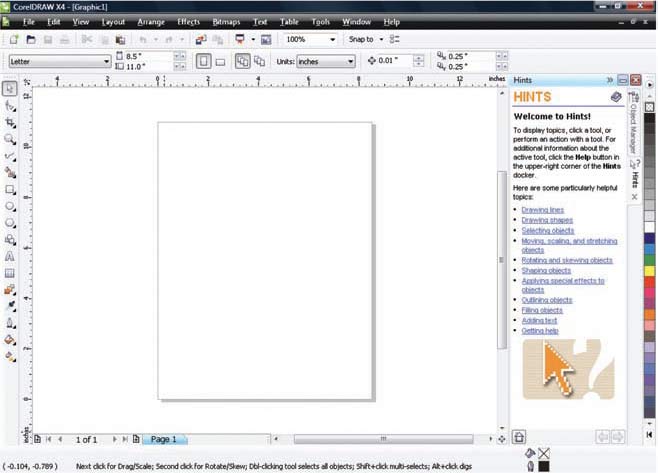Open the Units inches dropdown
The height and width of the screenshot is (473, 658).
350,62
